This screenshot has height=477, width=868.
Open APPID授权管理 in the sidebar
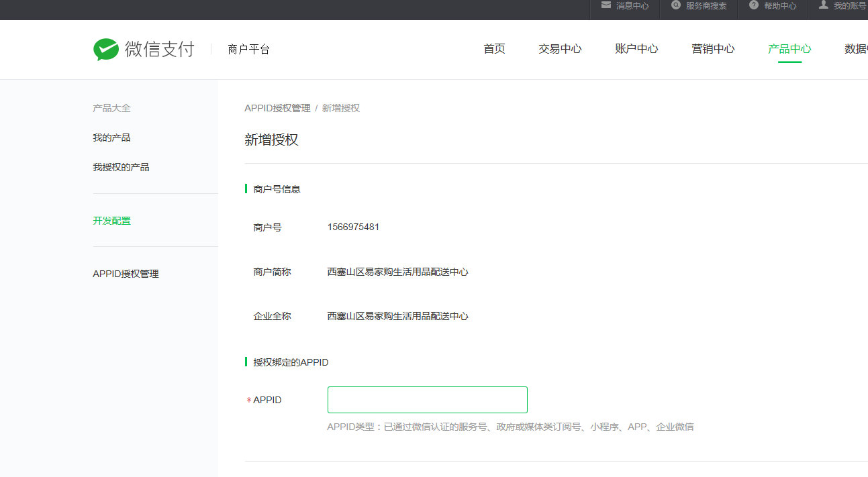[126, 274]
